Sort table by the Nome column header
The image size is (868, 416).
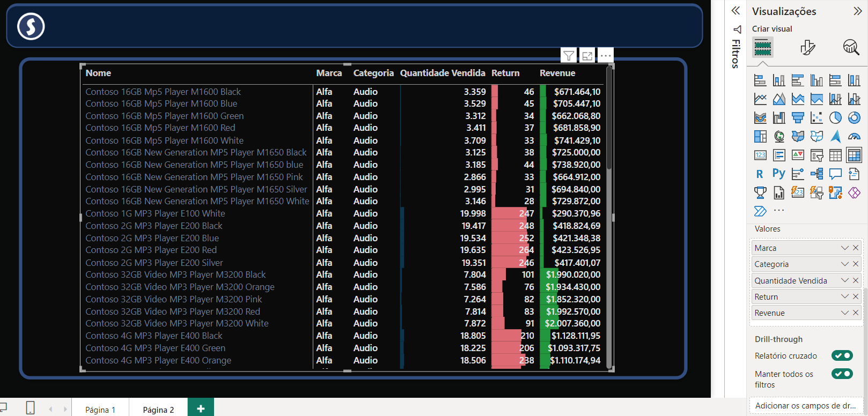(x=98, y=73)
